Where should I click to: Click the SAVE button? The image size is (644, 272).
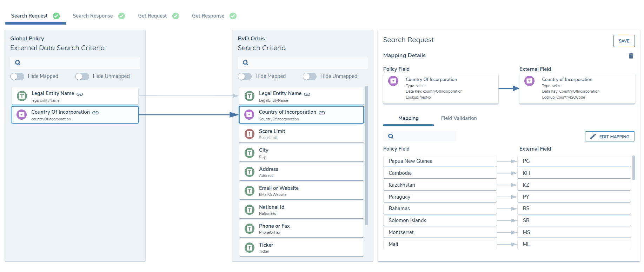pos(624,41)
